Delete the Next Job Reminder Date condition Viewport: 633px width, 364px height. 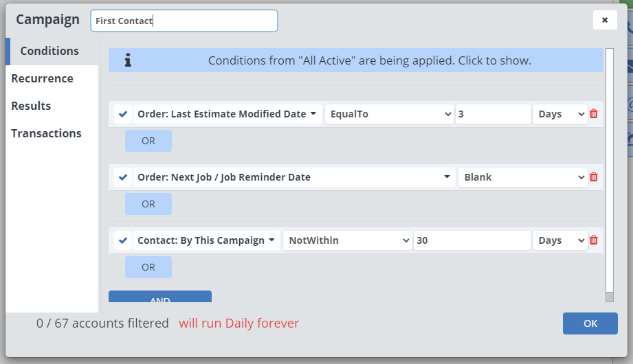click(x=594, y=177)
